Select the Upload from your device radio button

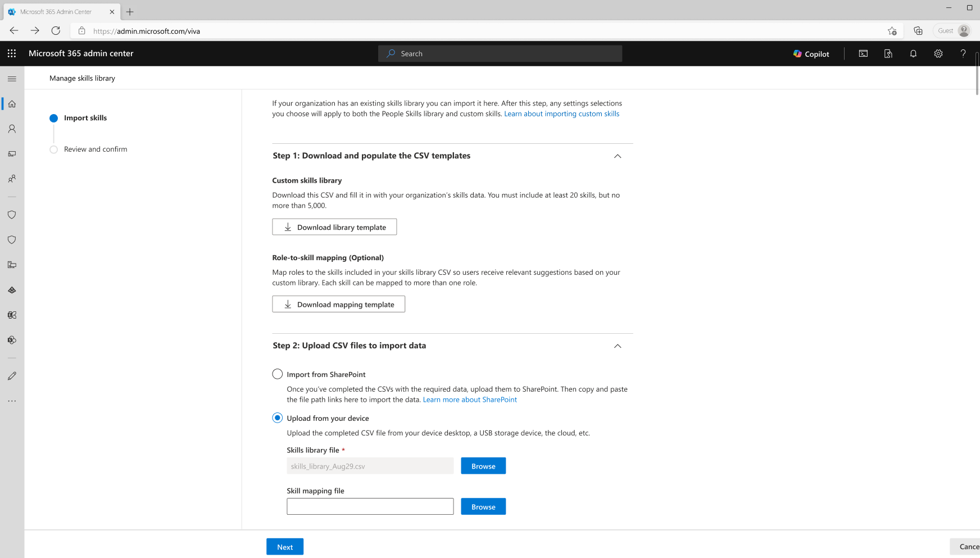[x=278, y=418]
